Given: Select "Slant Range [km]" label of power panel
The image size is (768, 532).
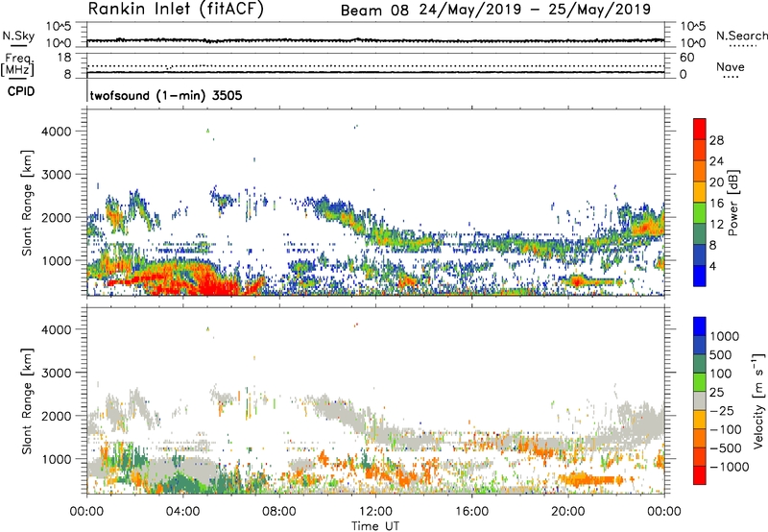Looking at the screenshot, I should coord(27,203).
